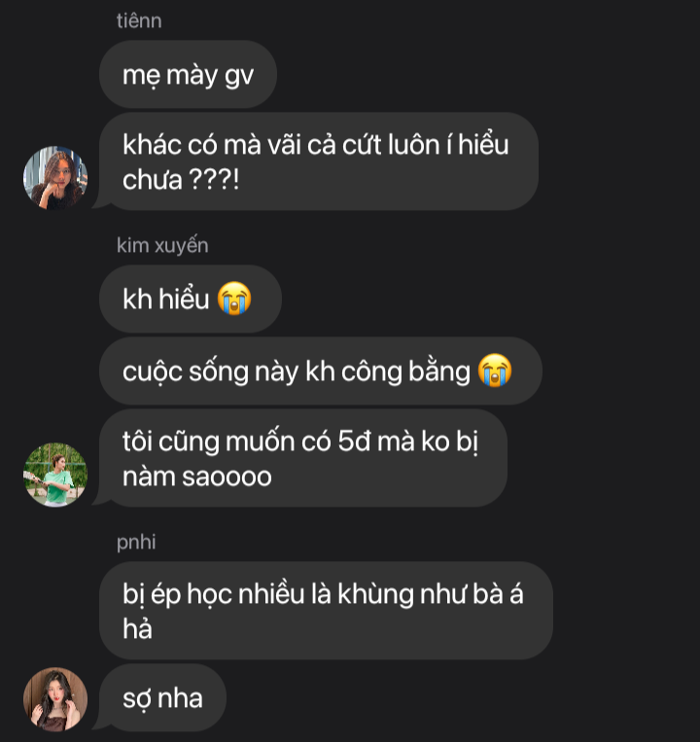Viewport: 700px width, 742px height.
Task: Select the "kh hiểu" message bubble
Action: [191, 299]
